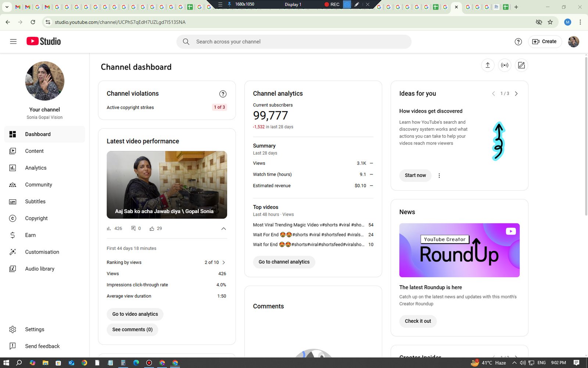
Task: Open Community in sidebar
Action: click(44, 185)
